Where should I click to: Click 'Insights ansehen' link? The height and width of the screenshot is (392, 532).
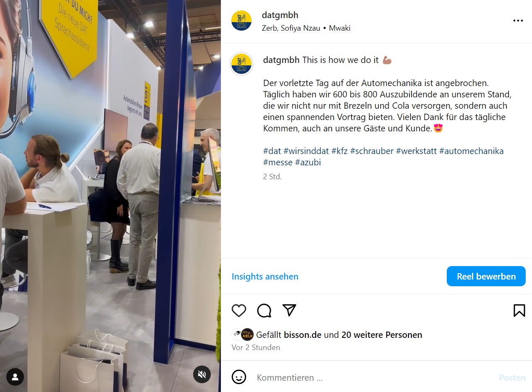click(x=265, y=276)
